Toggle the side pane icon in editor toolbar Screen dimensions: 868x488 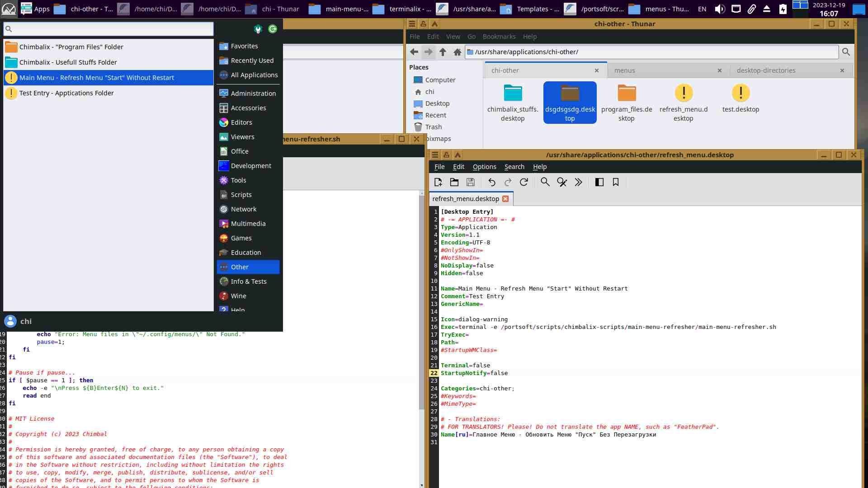[599, 182]
